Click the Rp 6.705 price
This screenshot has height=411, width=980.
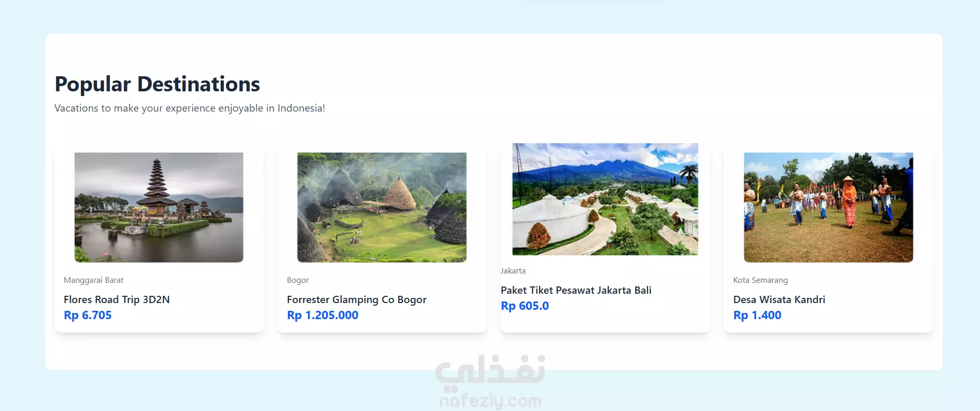pos(88,315)
